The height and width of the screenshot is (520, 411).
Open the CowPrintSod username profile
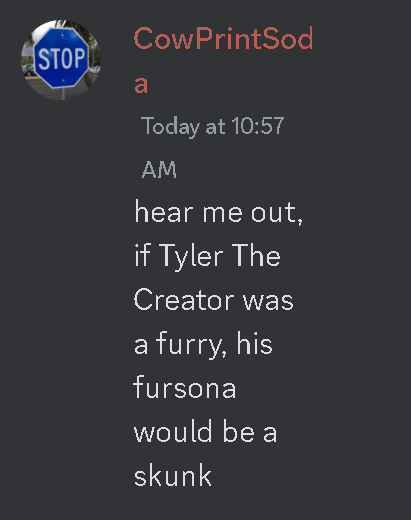[x=223, y=39]
